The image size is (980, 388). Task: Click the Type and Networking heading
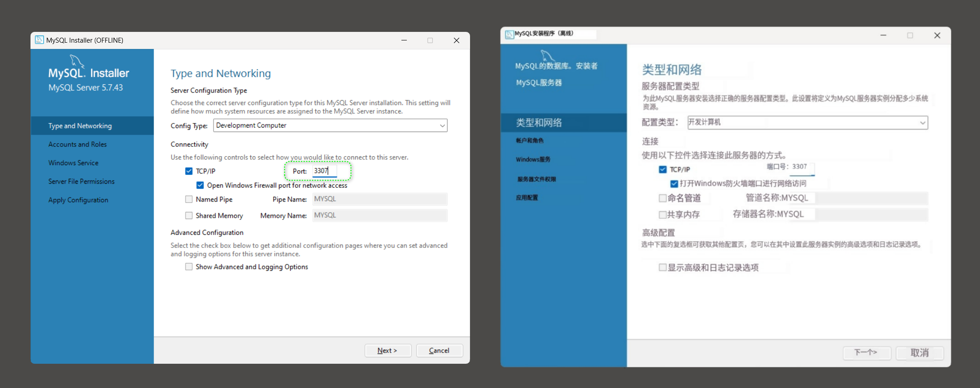tap(221, 73)
